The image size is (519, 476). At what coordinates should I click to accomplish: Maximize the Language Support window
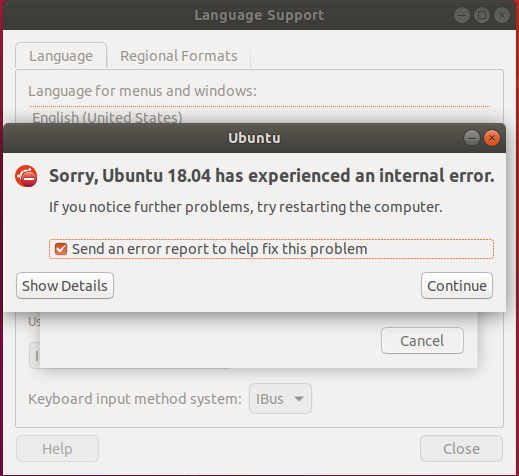click(x=482, y=15)
